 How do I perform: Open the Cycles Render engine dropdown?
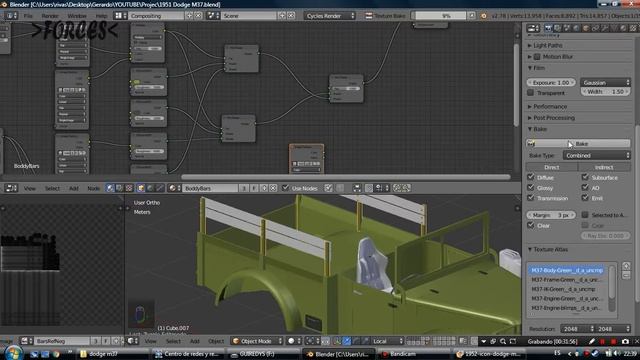(x=329, y=16)
